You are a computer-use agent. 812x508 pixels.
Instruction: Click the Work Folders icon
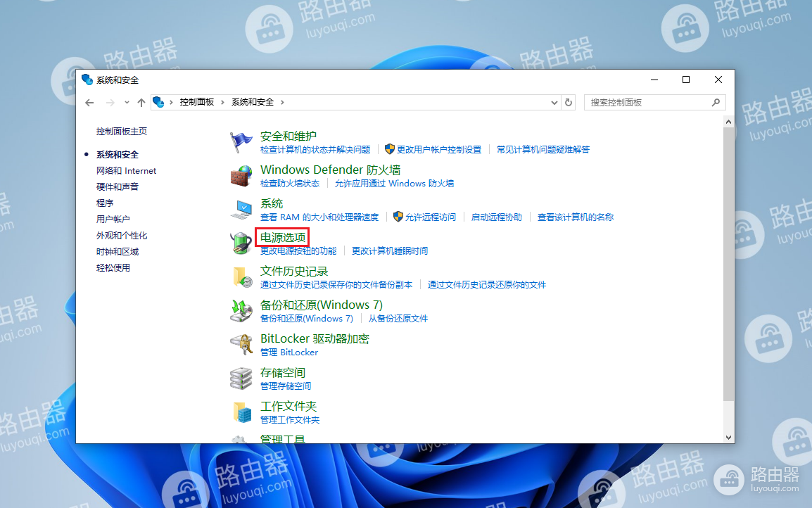pyautogui.click(x=242, y=412)
